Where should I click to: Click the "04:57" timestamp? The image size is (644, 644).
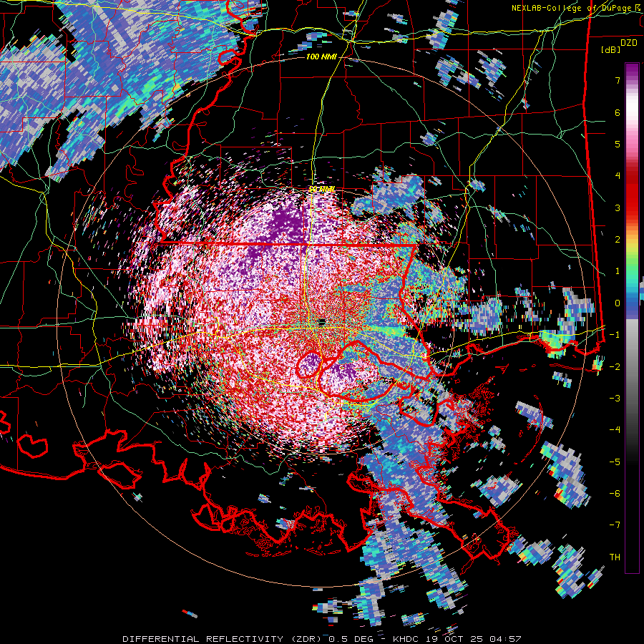507,639
